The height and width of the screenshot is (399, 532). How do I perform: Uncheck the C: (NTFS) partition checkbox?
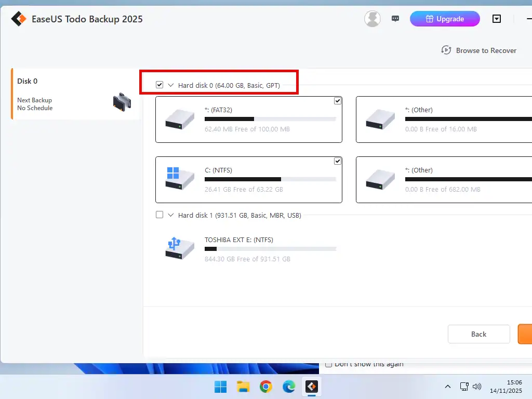[x=338, y=161]
